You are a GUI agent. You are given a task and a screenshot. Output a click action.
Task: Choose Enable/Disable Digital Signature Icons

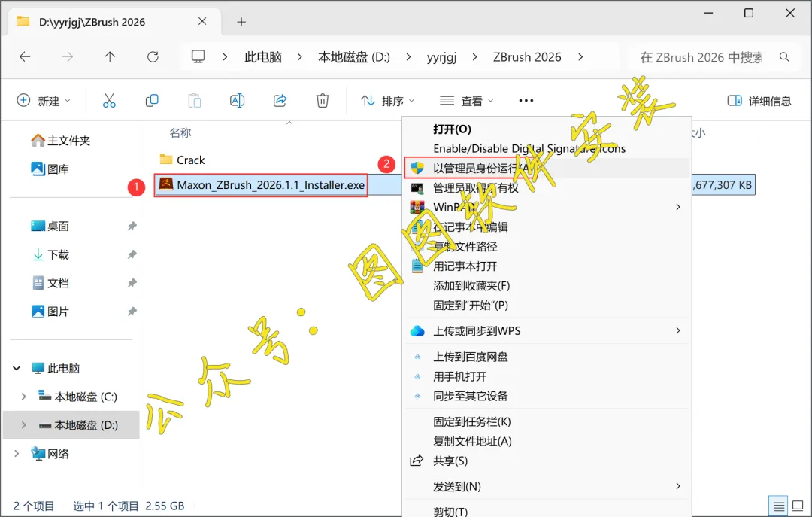(x=529, y=149)
